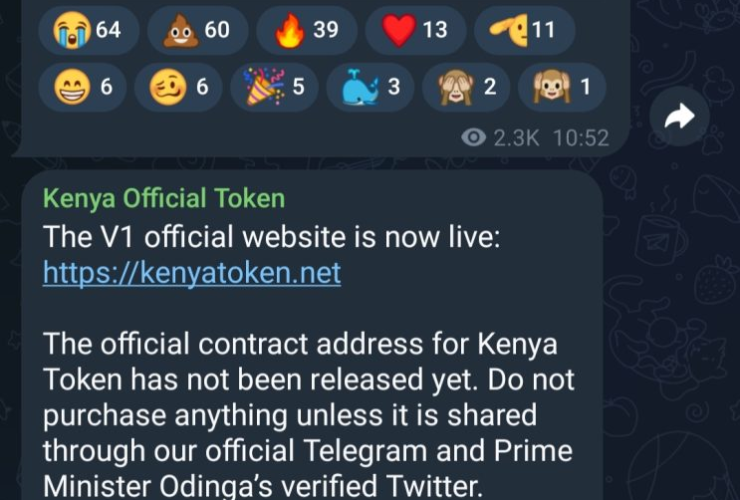Select the grinning face reaction
Screen dimensions: 740x500
tap(83, 87)
